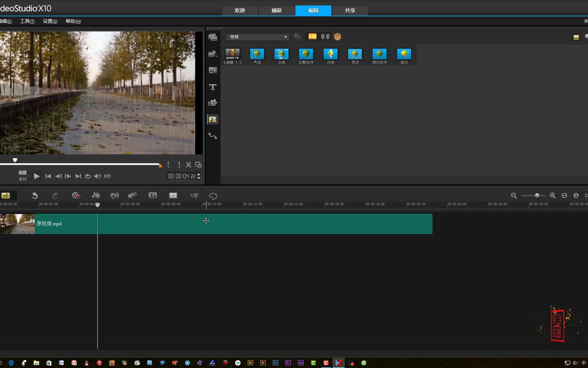Split clip with the scissors icon
The height and width of the screenshot is (368, 588).
[x=189, y=165]
